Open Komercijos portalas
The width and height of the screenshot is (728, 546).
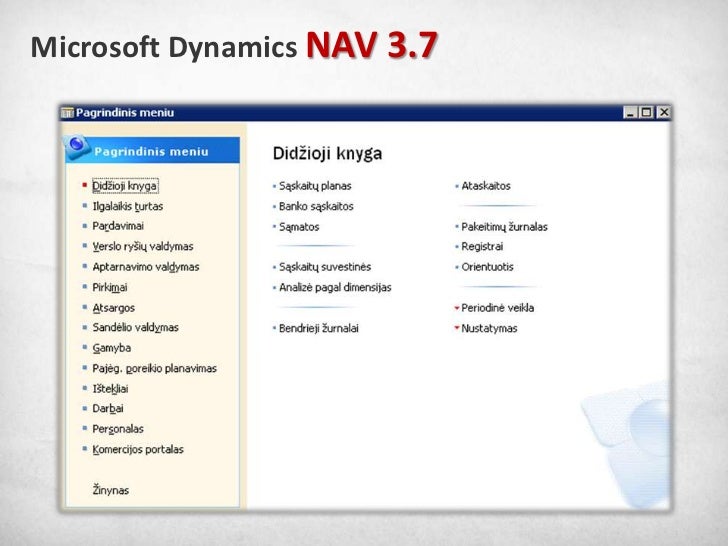(138, 449)
